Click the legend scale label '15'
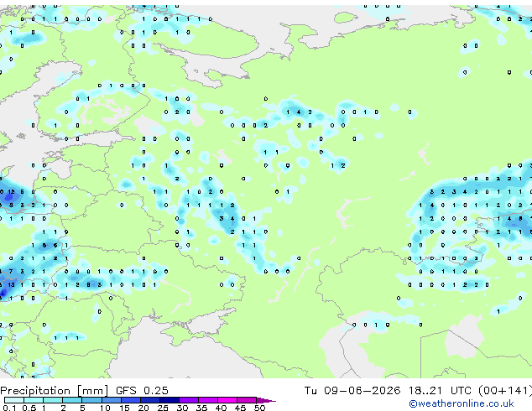 (124, 408)
